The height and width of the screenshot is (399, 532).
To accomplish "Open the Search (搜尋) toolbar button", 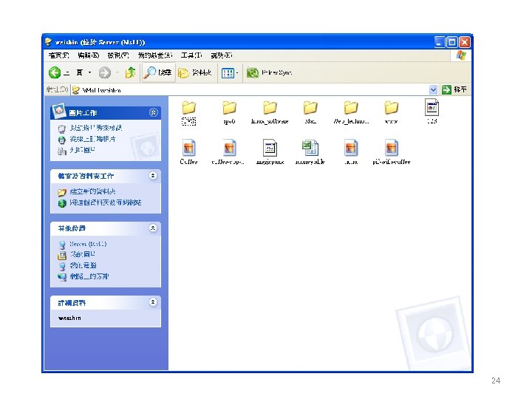I will click(158, 72).
